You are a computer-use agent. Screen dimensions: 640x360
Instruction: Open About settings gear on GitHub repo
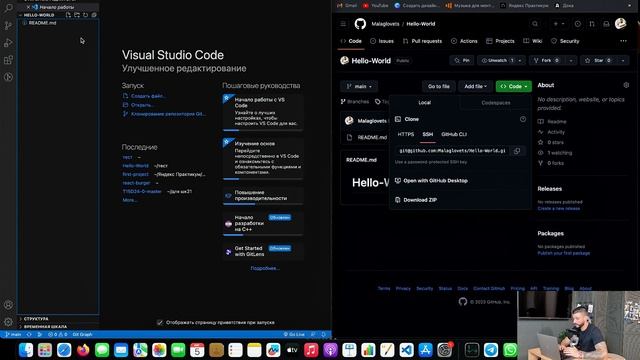coord(626,85)
